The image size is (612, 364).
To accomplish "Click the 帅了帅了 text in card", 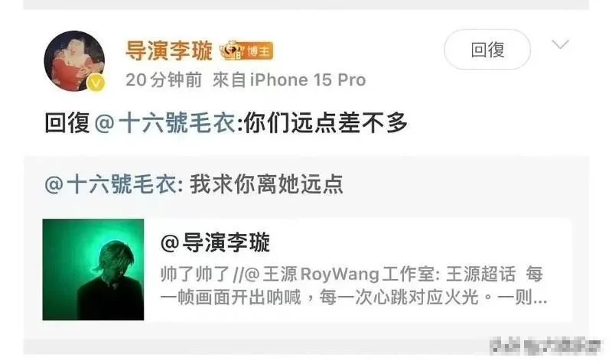I will [195, 274].
